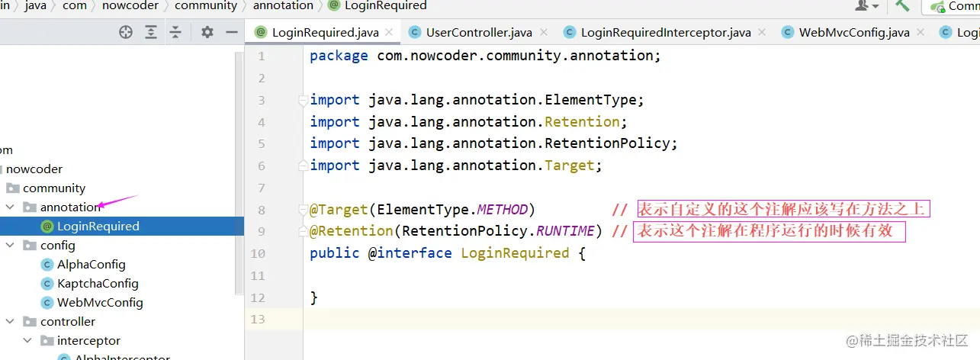The width and height of the screenshot is (980, 360).
Task: Click the community package folder icon
Action: (x=13, y=188)
